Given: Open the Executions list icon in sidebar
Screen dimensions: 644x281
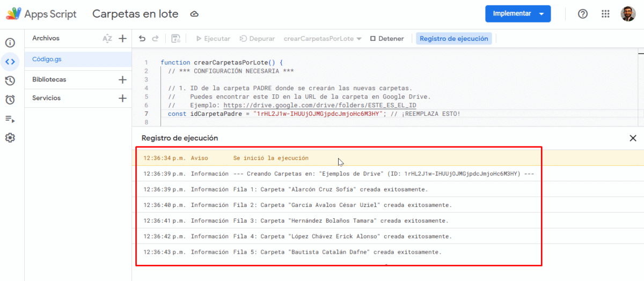Looking at the screenshot, I should [10, 119].
